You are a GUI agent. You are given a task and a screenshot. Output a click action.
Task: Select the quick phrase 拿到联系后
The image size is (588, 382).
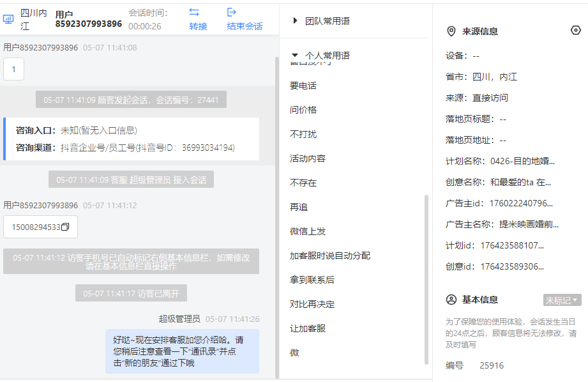[x=312, y=280]
